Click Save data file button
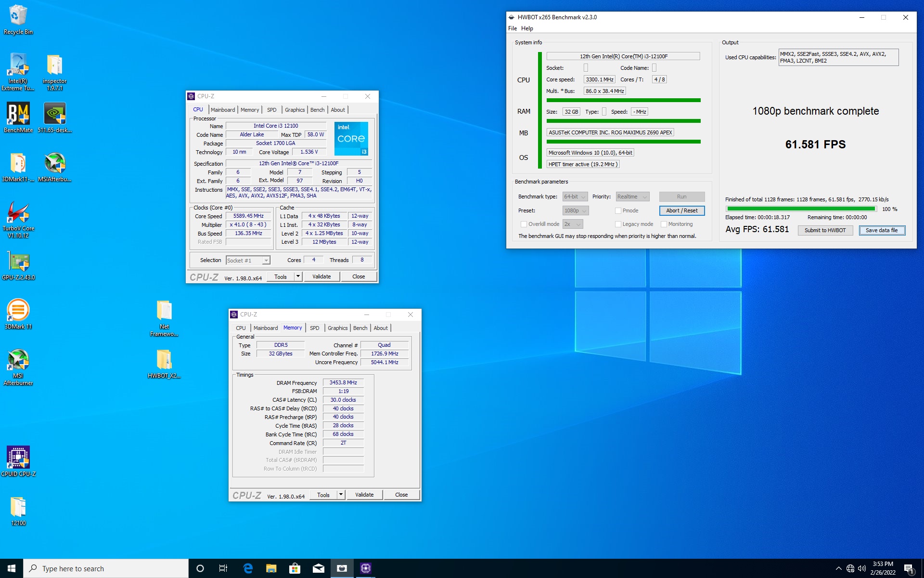This screenshot has width=924, height=578. [x=882, y=230]
